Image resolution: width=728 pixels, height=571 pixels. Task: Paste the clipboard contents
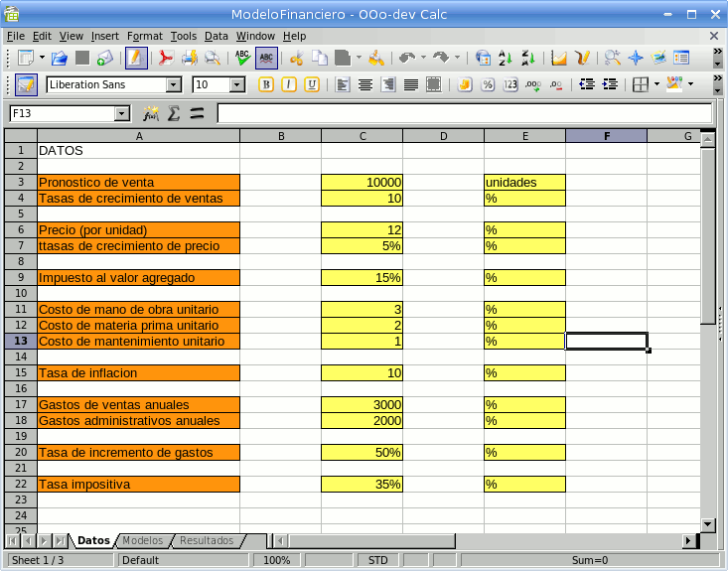point(343,58)
